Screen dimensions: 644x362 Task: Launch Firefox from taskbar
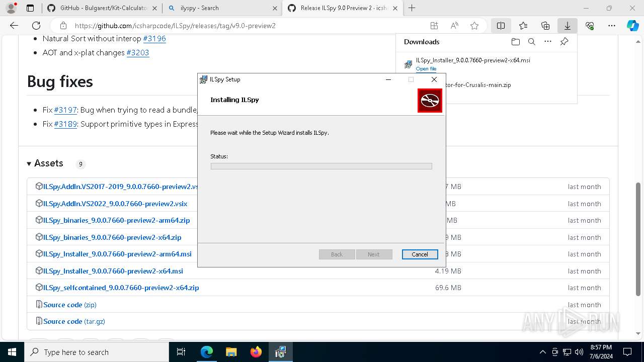[256, 352]
